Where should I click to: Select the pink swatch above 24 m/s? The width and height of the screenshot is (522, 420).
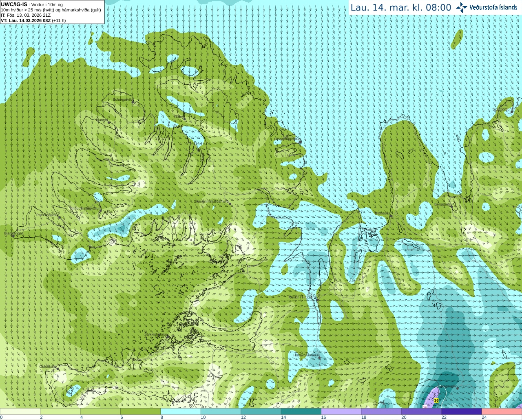(502, 411)
